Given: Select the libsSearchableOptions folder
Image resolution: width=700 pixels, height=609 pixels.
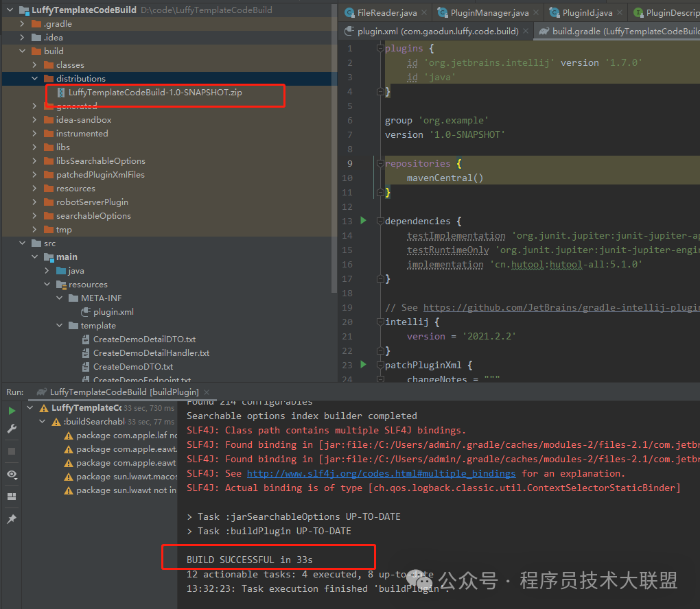Looking at the screenshot, I should coord(100,161).
